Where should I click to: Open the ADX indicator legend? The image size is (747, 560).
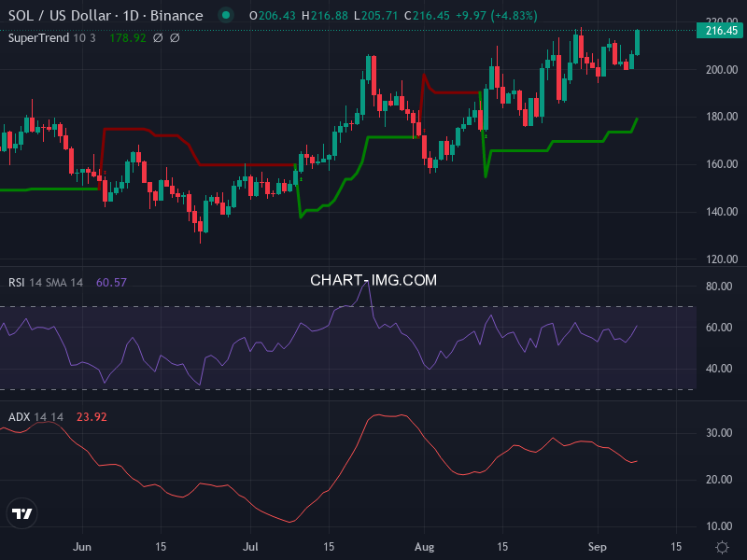[x=35, y=417]
